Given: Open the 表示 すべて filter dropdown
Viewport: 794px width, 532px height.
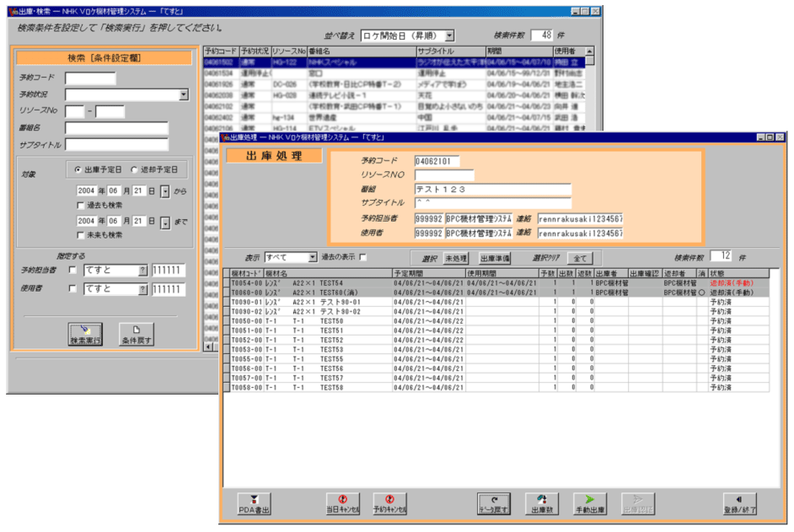Looking at the screenshot, I should coord(312,257).
